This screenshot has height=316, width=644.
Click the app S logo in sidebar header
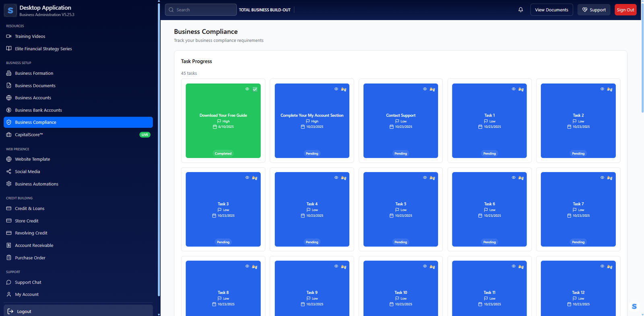click(x=10, y=10)
